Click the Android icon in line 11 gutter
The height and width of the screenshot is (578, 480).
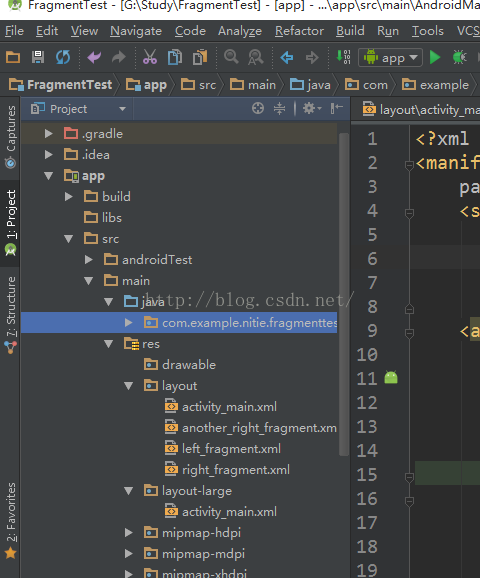(391, 378)
